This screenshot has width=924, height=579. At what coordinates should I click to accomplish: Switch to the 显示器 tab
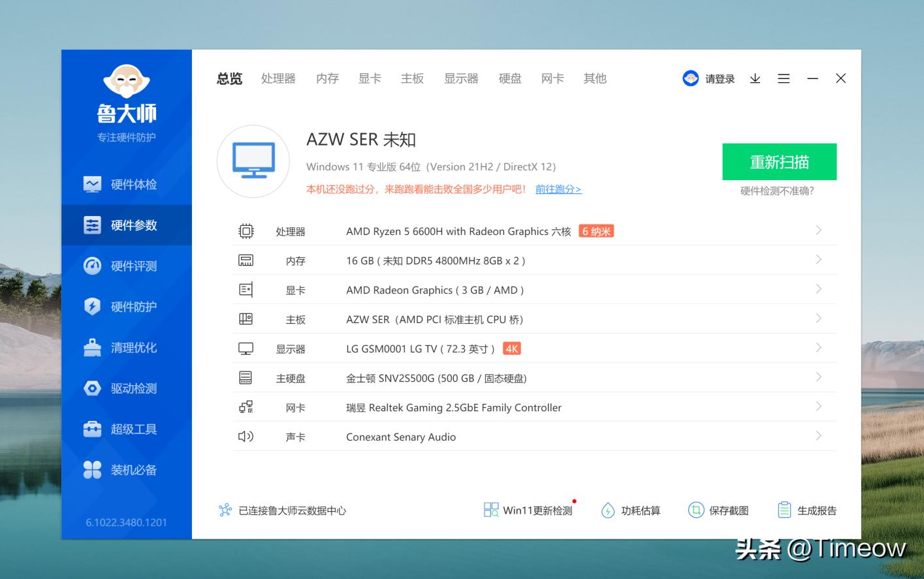point(461,78)
